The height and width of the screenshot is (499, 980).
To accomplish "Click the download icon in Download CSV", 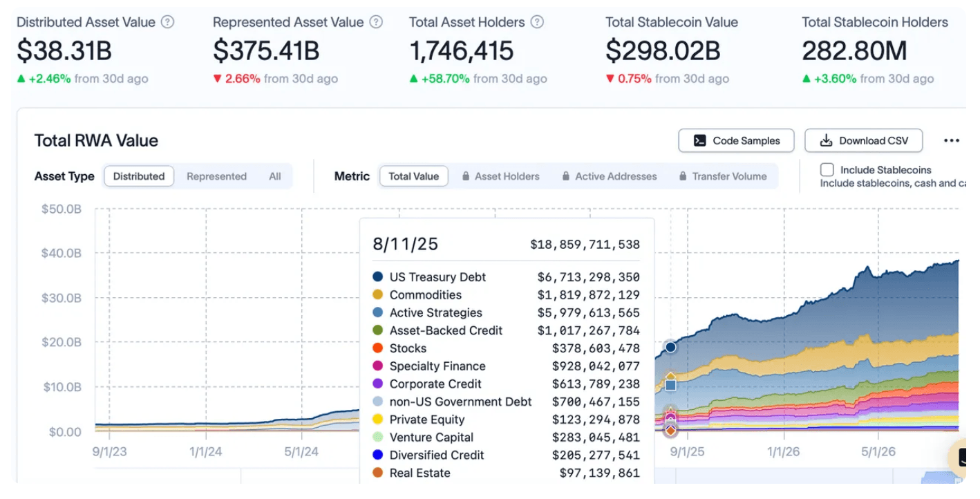I will pyautogui.click(x=826, y=140).
